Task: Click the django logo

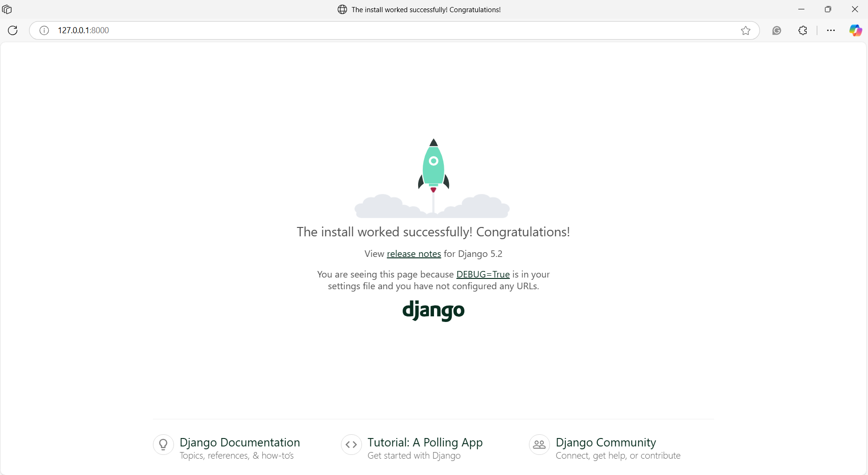Action: point(434,310)
